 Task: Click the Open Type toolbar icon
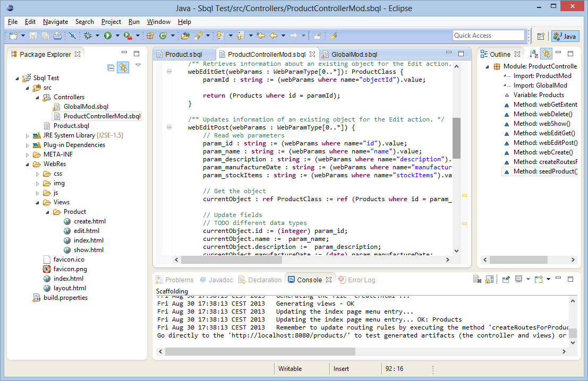click(185, 36)
